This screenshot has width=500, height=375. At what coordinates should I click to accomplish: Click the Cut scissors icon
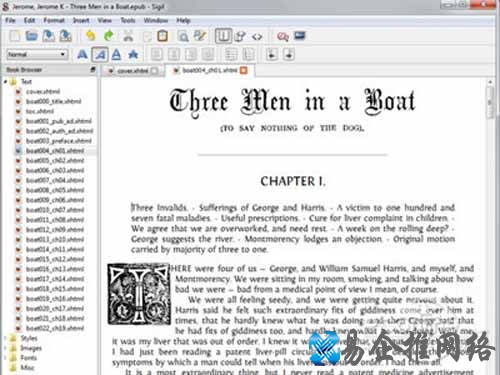[x=128, y=36]
